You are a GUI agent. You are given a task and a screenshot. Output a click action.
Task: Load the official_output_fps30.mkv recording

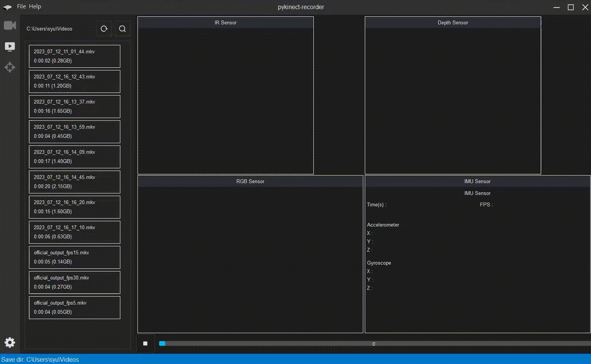click(75, 283)
